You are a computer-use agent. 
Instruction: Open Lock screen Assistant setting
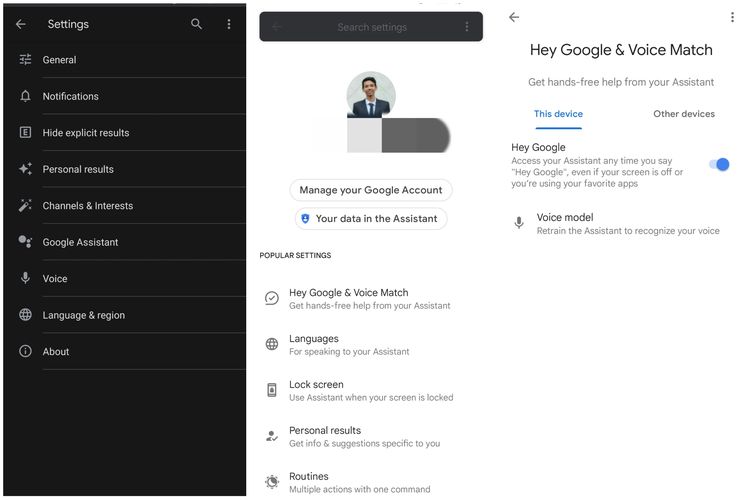point(371,390)
